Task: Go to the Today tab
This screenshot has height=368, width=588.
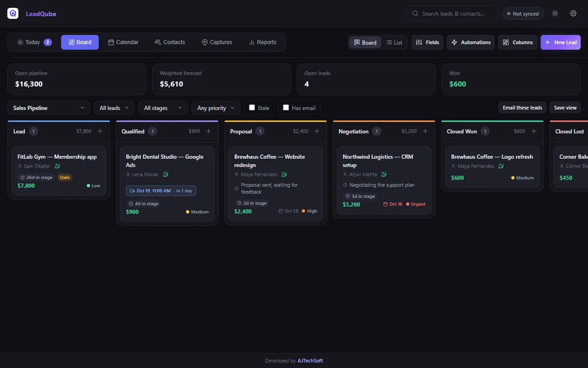Action: coord(34,42)
